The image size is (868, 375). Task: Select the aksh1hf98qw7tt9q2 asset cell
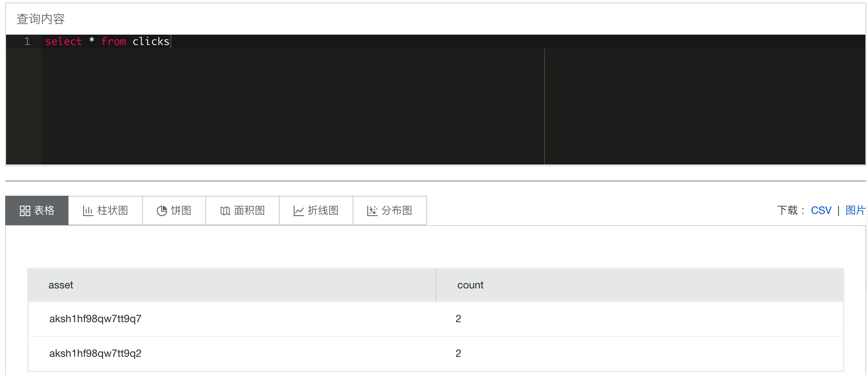pyautogui.click(x=95, y=353)
